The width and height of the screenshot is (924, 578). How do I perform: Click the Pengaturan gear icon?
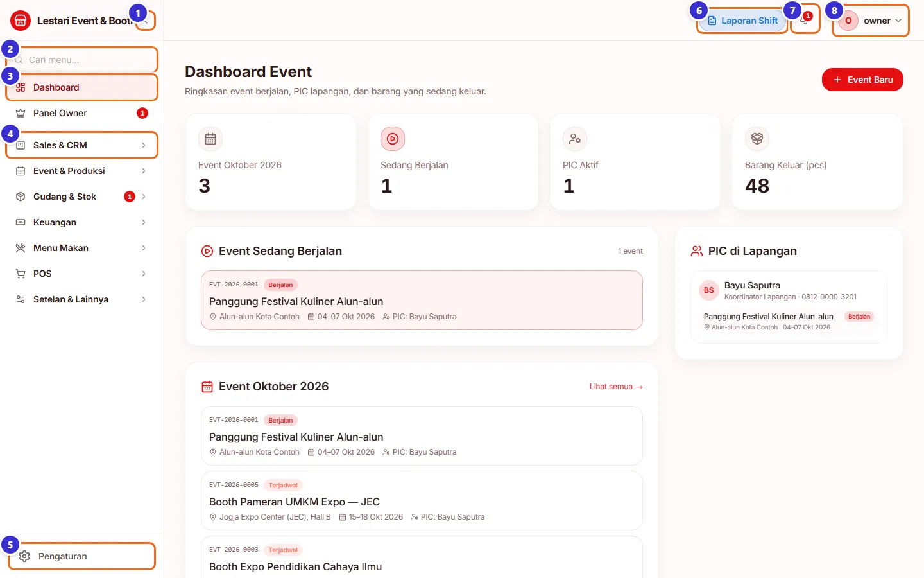click(x=24, y=556)
